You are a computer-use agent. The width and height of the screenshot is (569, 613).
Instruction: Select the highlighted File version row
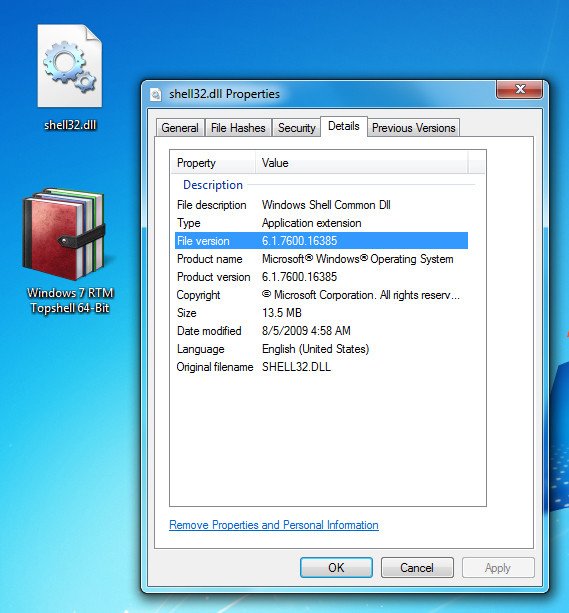(321, 241)
